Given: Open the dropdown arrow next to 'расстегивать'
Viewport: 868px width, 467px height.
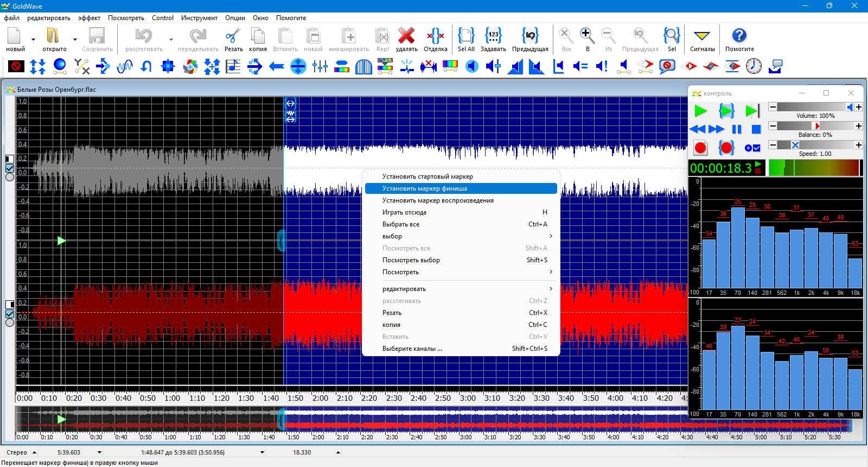Looking at the screenshot, I should click(x=171, y=39).
